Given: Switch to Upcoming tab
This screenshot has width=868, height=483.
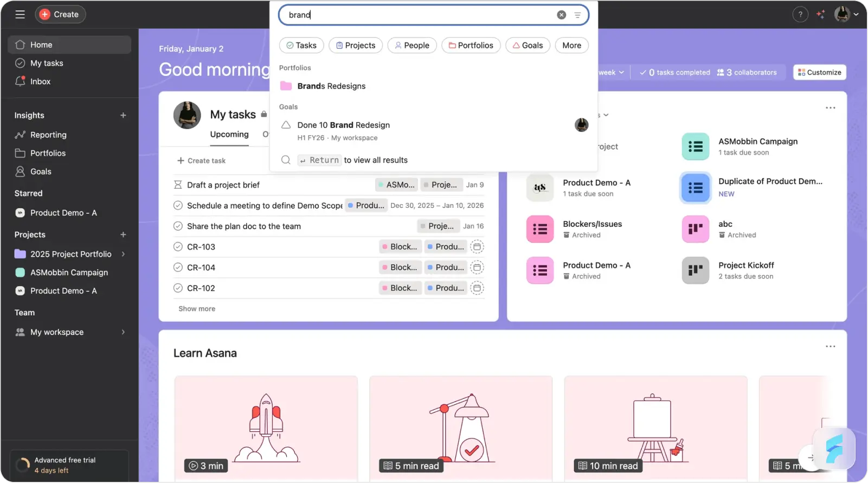Looking at the screenshot, I should (x=229, y=135).
